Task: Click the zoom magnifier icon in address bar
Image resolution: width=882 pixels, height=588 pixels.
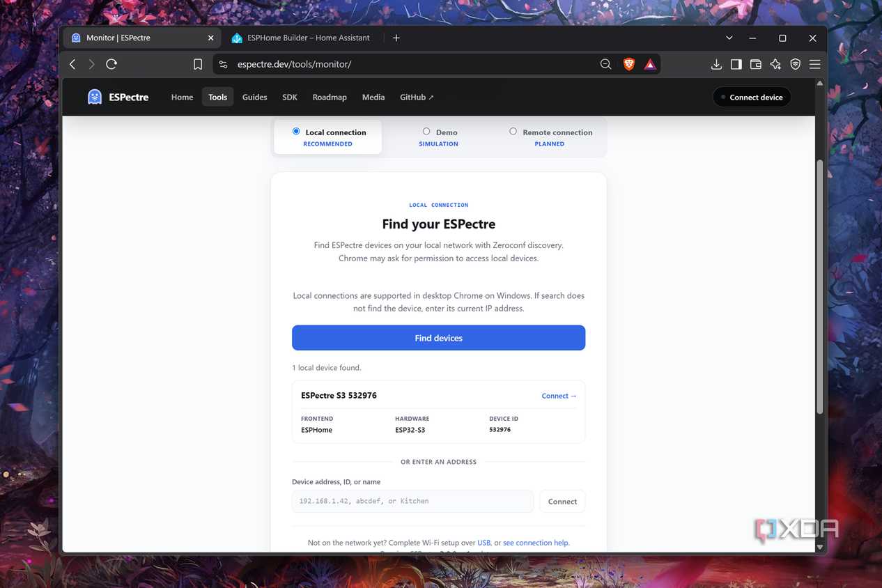Action: (606, 64)
